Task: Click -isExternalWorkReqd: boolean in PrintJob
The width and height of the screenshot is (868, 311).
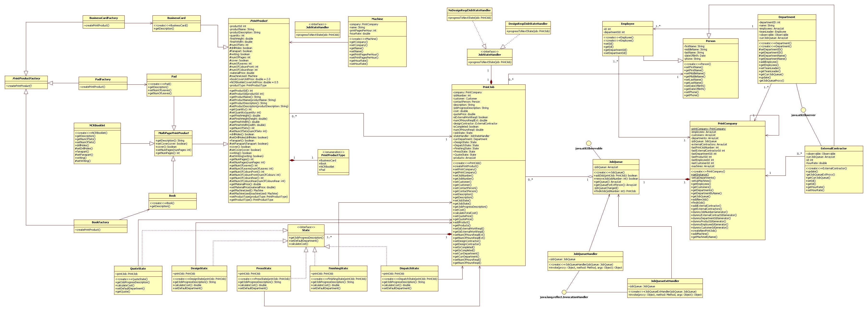Action: [470, 117]
